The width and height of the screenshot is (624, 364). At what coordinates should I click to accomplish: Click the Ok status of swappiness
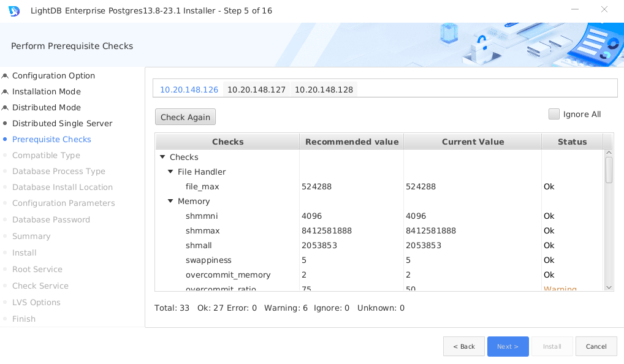[549, 260]
